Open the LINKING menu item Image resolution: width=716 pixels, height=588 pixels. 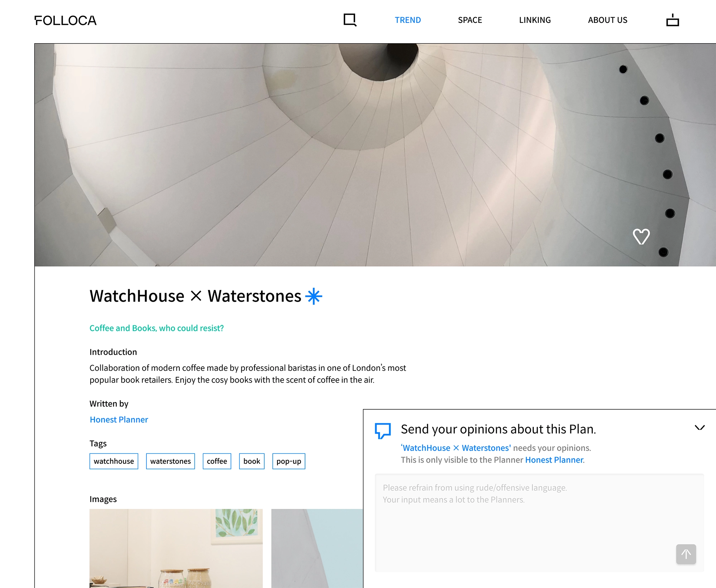pyautogui.click(x=535, y=20)
